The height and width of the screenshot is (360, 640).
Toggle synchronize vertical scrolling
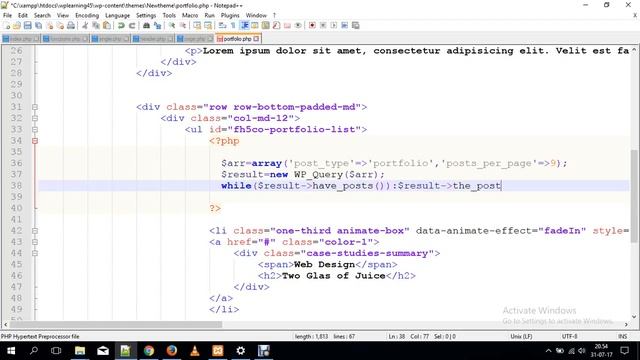(x=198, y=25)
